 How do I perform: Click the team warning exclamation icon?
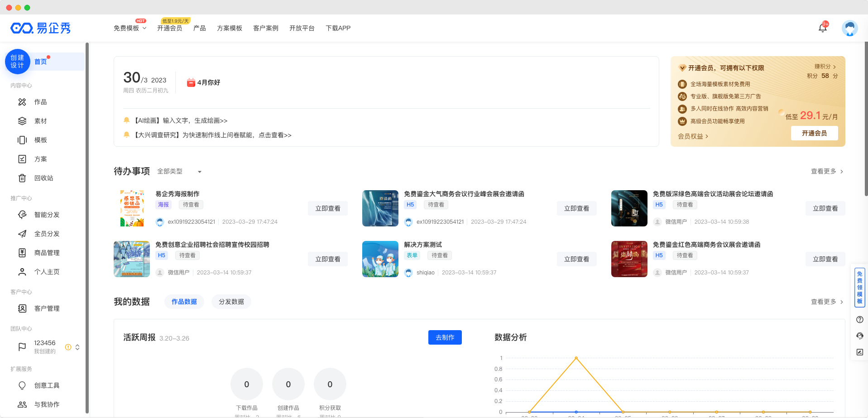click(68, 347)
